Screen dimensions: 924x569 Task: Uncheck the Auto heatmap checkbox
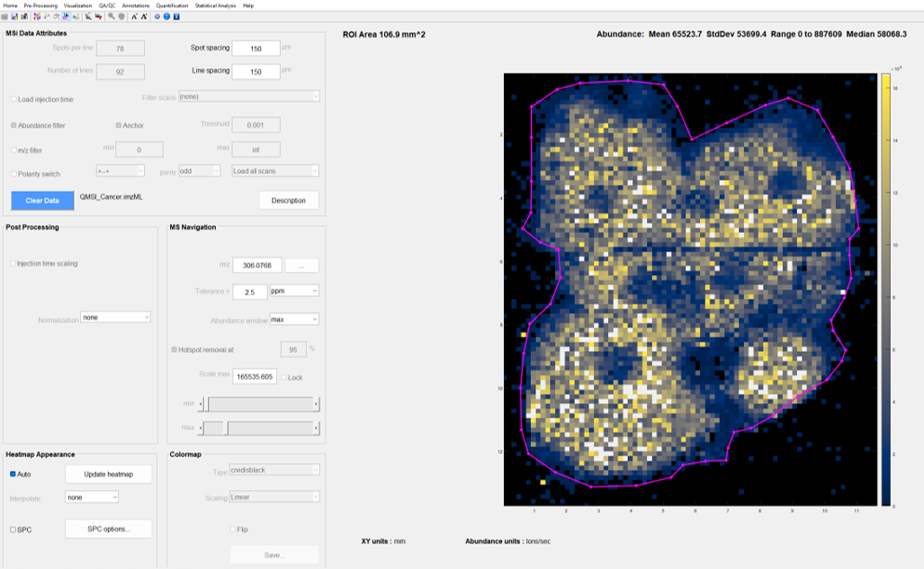tap(13, 474)
